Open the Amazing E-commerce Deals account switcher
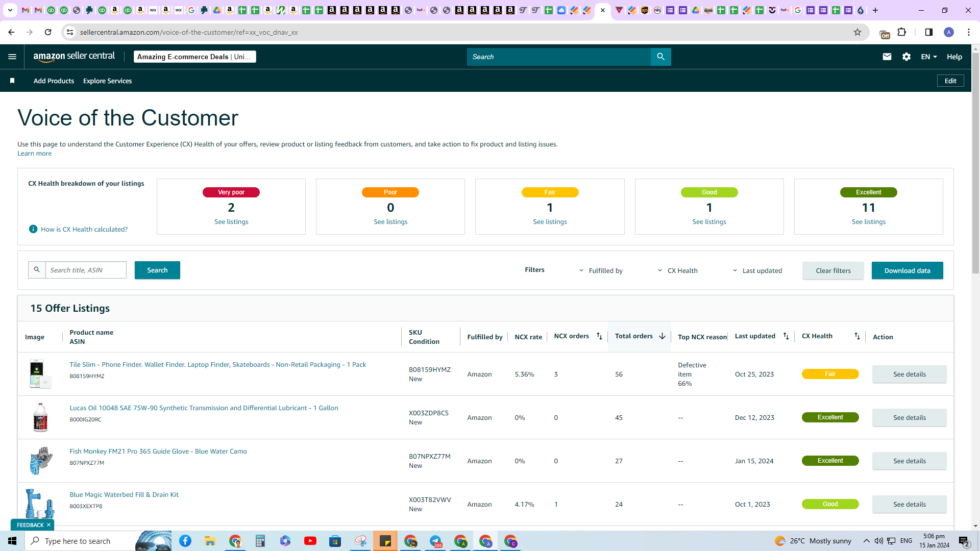Image resolution: width=980 pixels, height=551 pixels. (x=194, y=57)
